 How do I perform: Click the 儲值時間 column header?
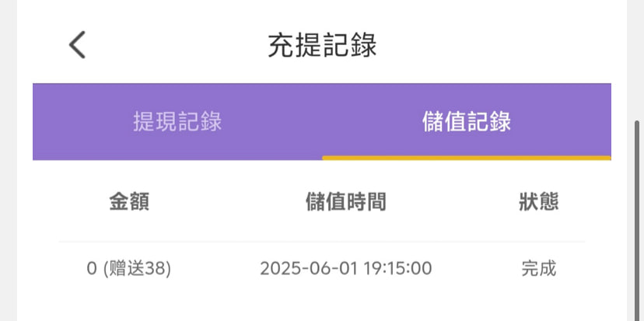coord(345,202)
